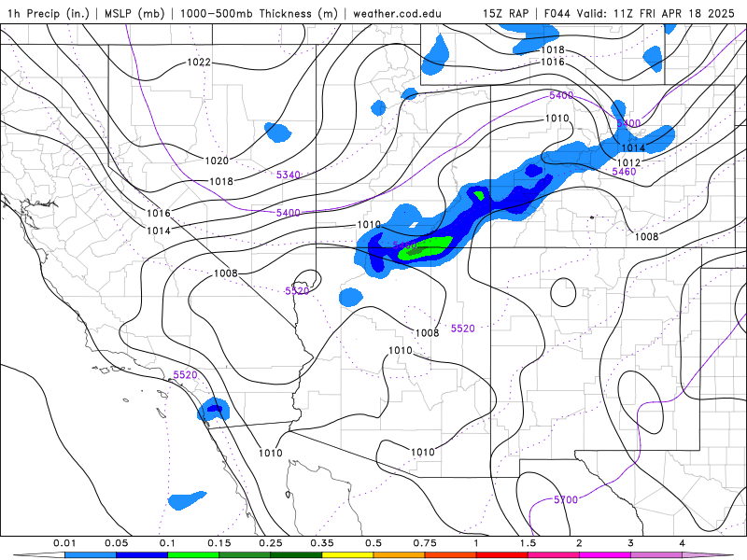The height and width of the screenshot is (560, 747).
Task: Click the '4' legend value
Action: click(x=683, y=543)
